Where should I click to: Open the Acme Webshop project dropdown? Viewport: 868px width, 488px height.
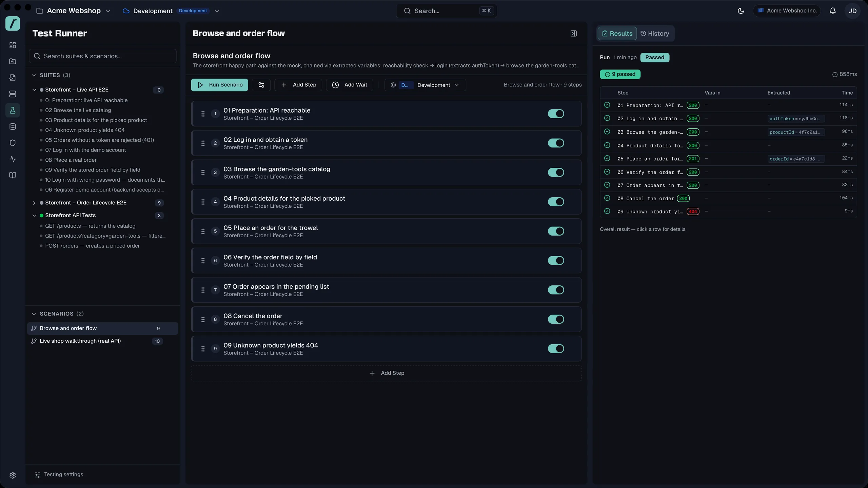coord(74,11)
